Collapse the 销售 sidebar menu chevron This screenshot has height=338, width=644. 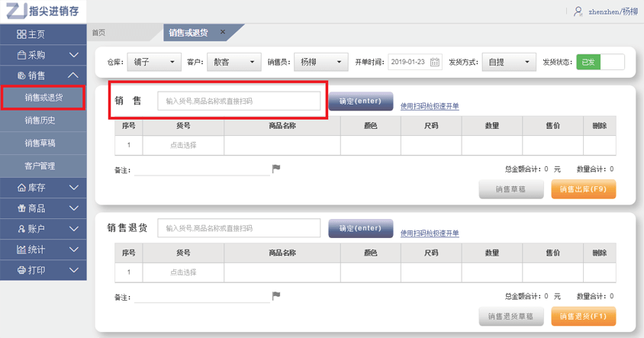74,76
